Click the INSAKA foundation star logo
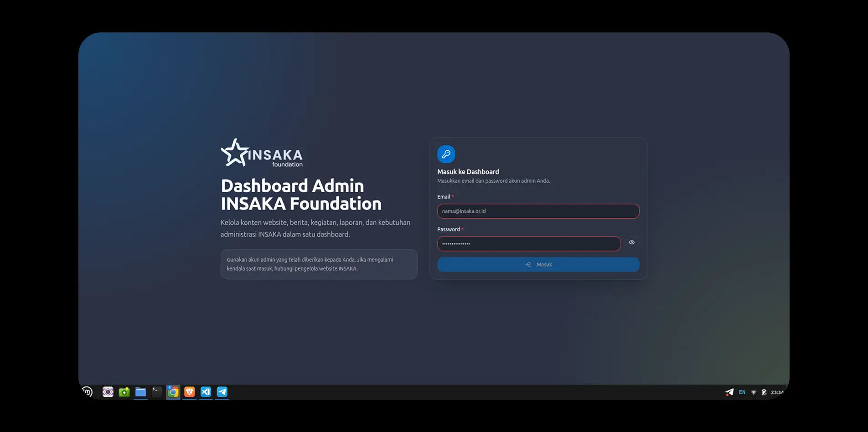Image resolution: width=868 pixels, height=432 pixels. (262, 153)
